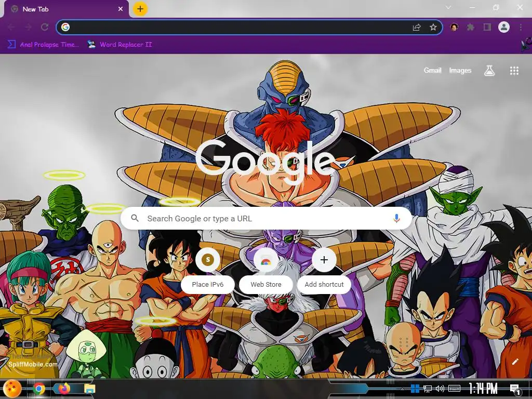Open the Extensions puzzle piece menu
532x399 pixels.
pos(470,27)
